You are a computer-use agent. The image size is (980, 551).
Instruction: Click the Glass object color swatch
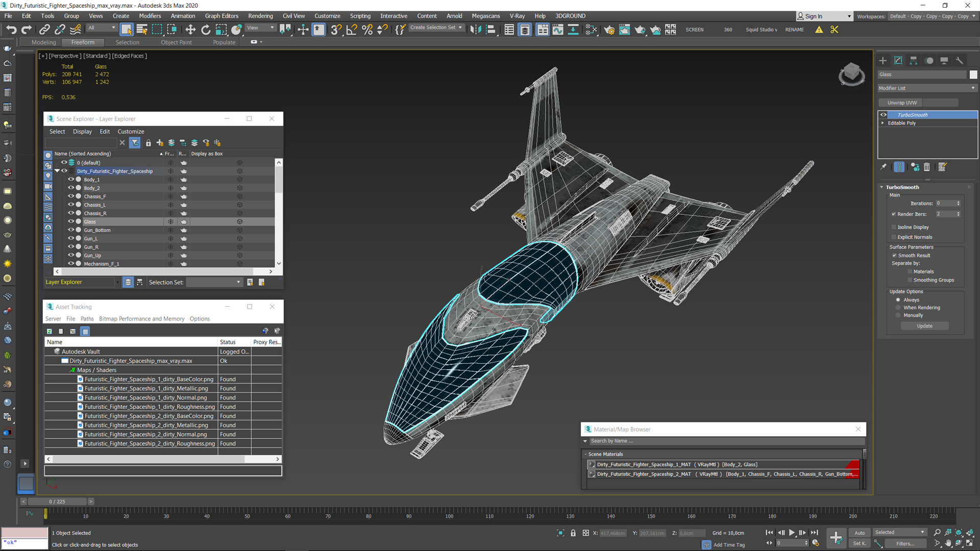click(973, 74)
